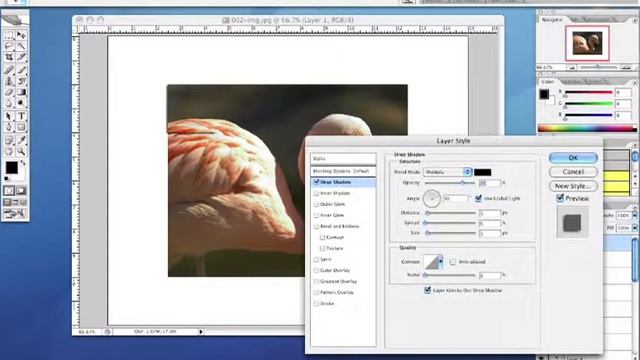Click the Distance slider track
The image size is (640, 360).
point(450,213)
